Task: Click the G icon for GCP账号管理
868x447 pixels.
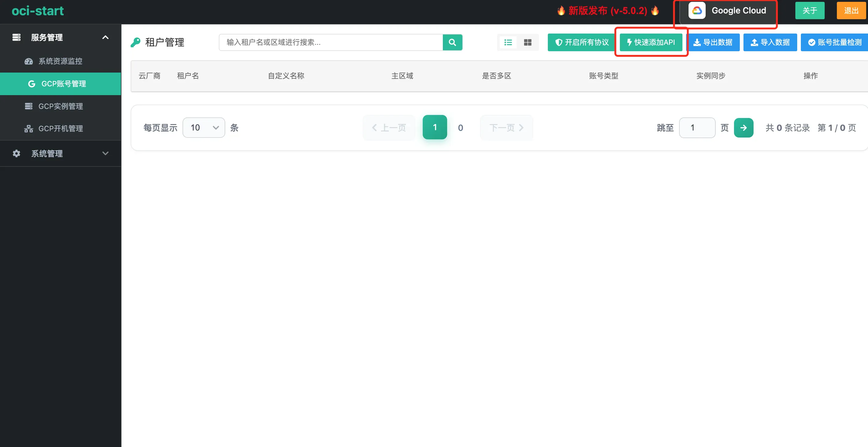Action: point(32,84)
